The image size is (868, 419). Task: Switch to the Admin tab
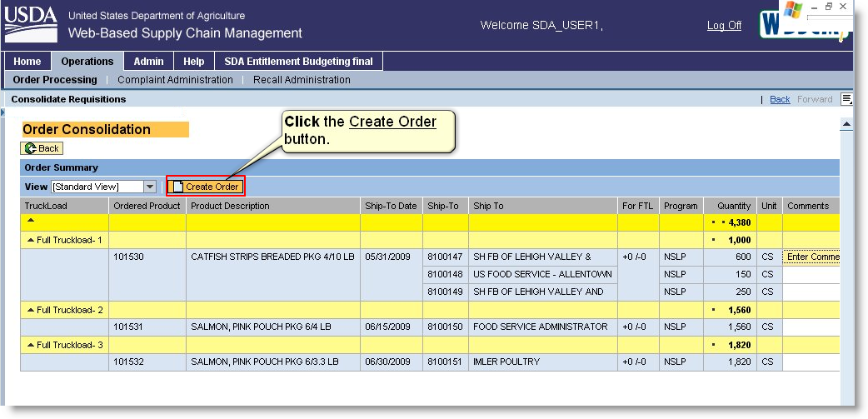pos(149,62)
